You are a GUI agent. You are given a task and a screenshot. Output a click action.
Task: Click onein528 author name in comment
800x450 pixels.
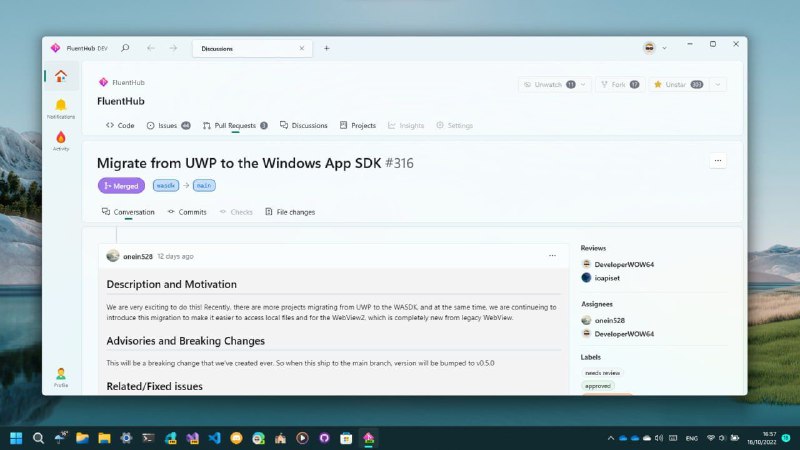pyautogui.click(x=138, y=257)
